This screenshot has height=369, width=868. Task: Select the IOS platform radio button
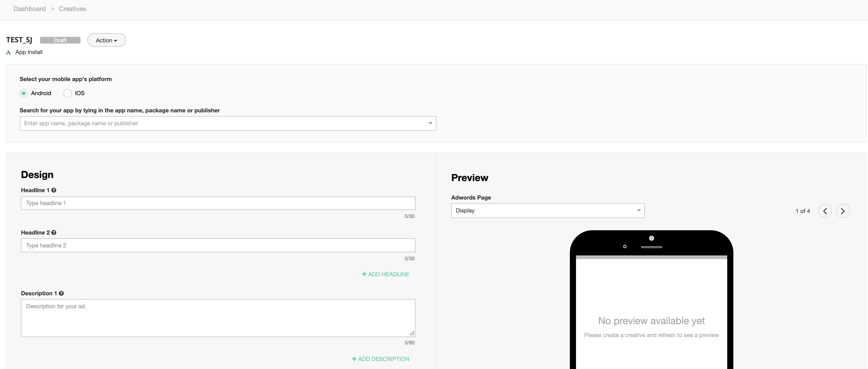(67, 93)
